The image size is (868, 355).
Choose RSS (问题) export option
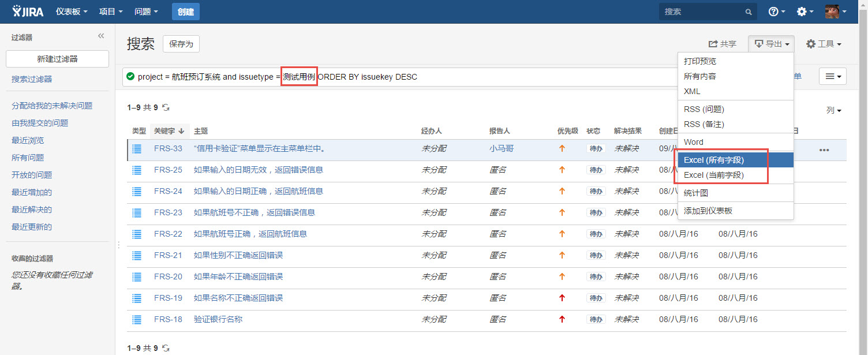coord(736,109)
